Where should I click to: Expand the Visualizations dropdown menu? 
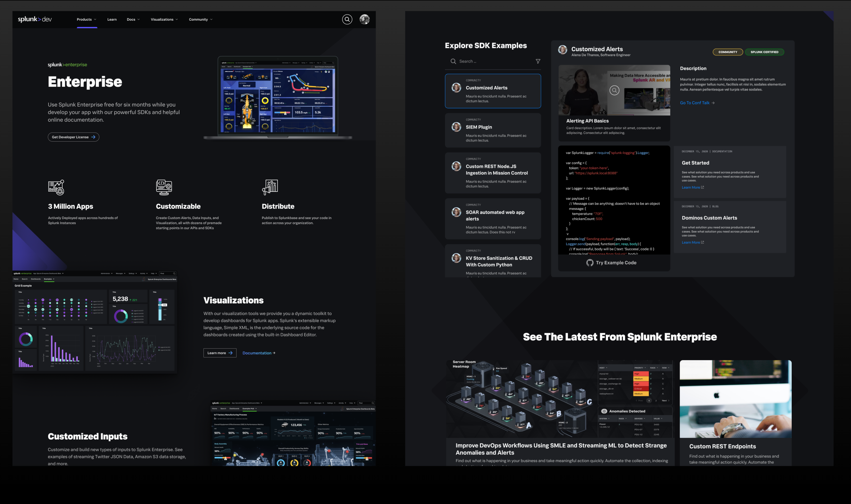[x=164, y=19]
